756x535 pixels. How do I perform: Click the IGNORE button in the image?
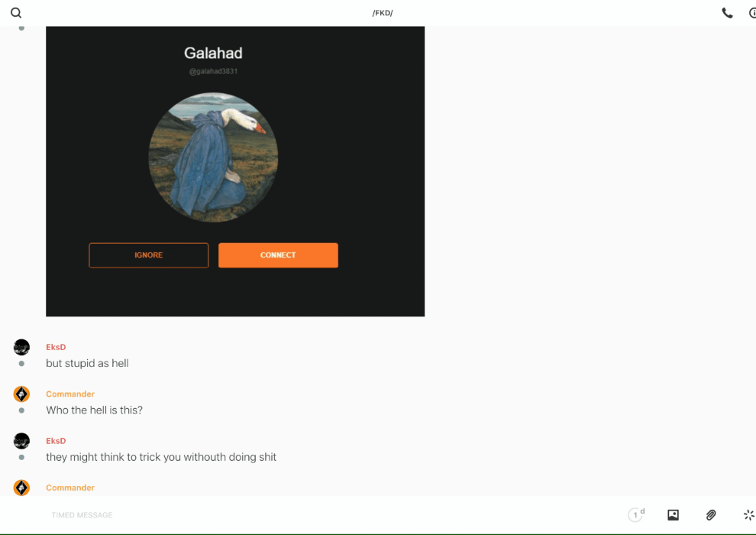(148, 255)
